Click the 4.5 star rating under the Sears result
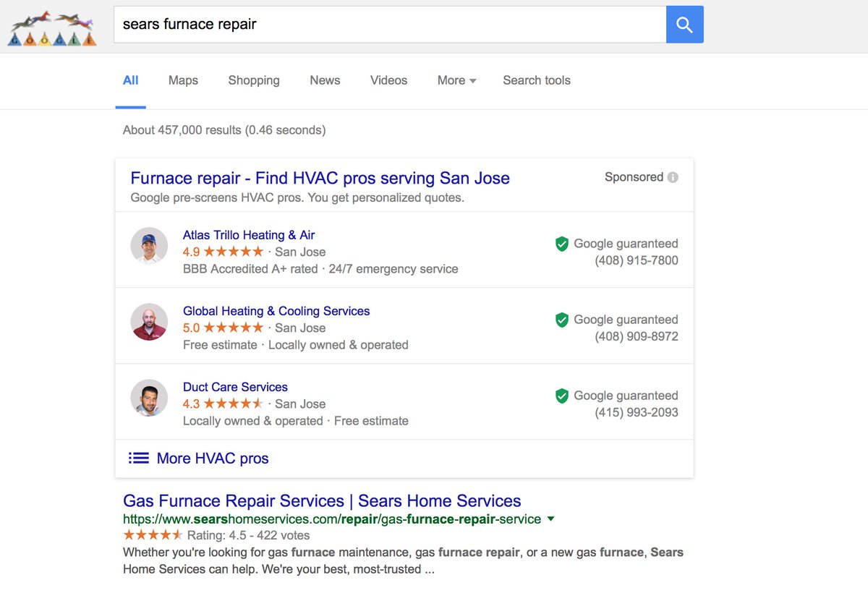 pos(153,535)
